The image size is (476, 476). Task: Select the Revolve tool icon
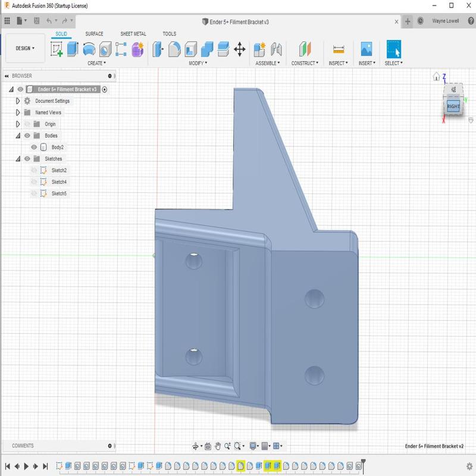(89, 49)
